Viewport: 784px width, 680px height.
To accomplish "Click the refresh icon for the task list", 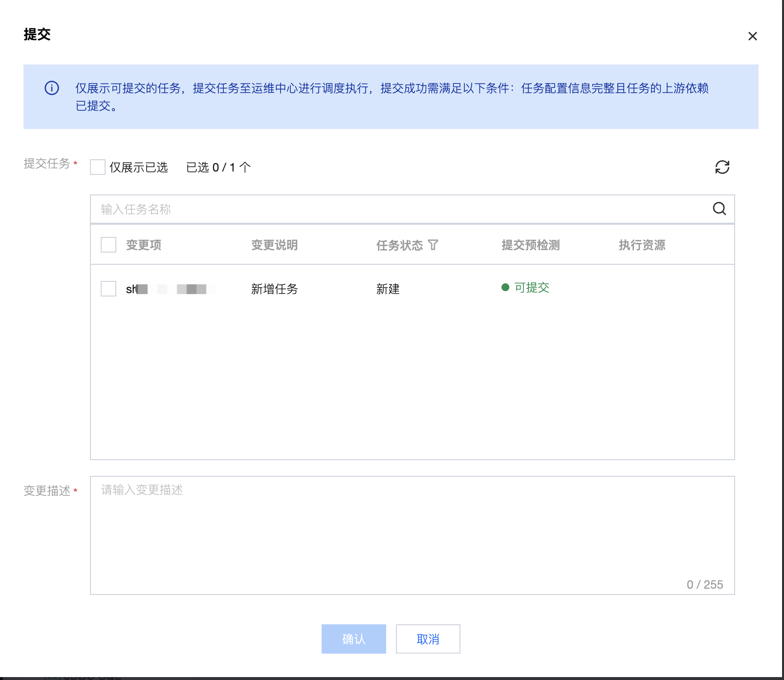I will pos(722,167).
